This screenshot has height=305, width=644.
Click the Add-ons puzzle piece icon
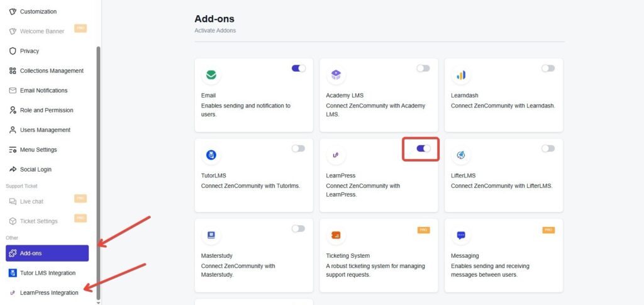coord(13,253)
